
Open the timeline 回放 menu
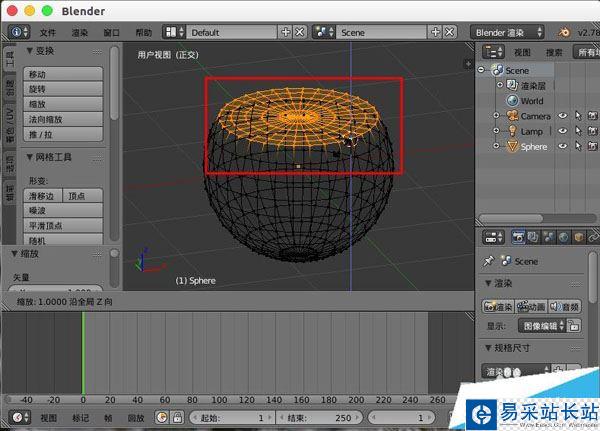point(136,418)
